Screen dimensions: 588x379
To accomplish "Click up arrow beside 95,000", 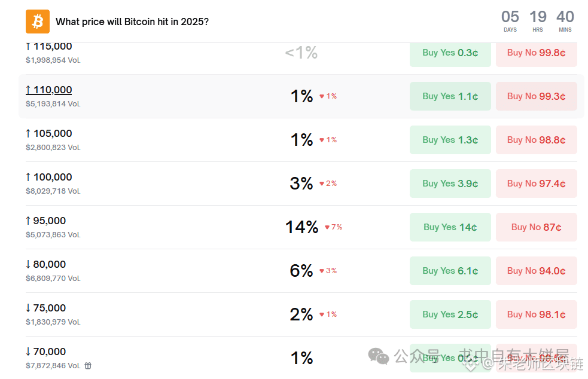I will coord(28,221).
